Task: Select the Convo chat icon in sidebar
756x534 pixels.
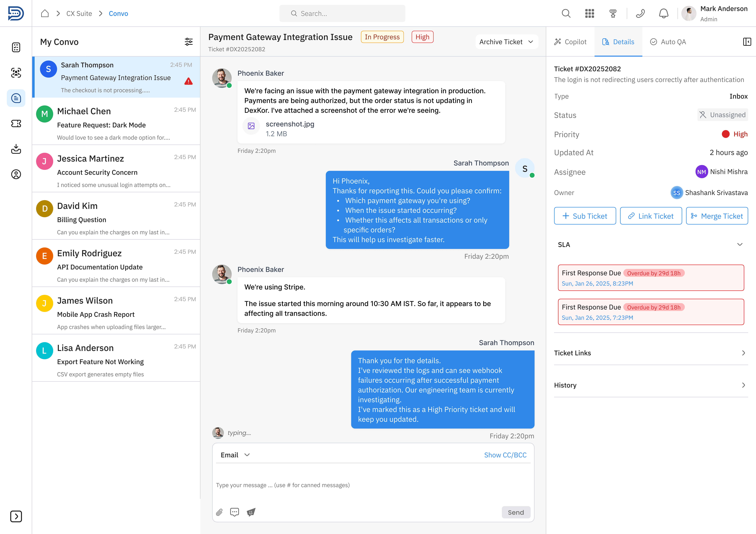Action: click(16, 98)
